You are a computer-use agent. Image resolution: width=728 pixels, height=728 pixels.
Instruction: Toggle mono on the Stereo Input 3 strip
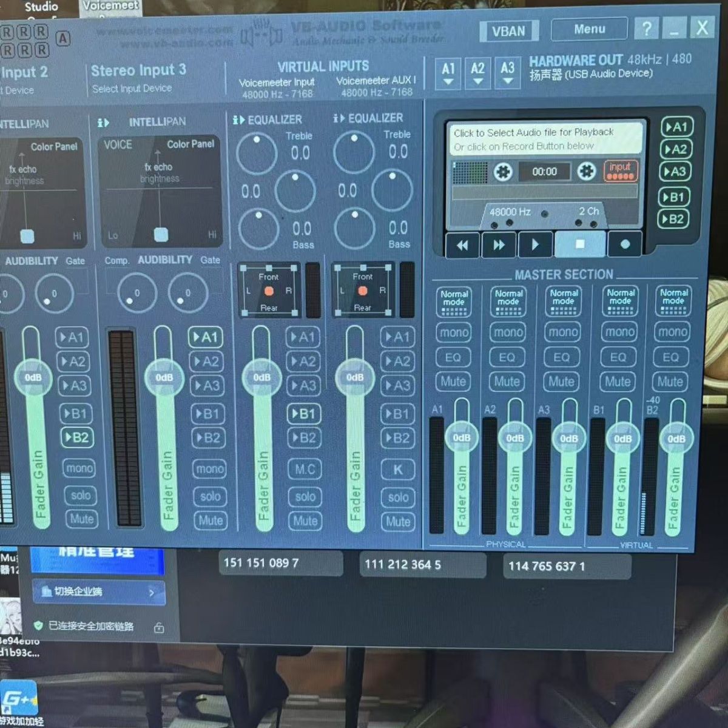210,469
